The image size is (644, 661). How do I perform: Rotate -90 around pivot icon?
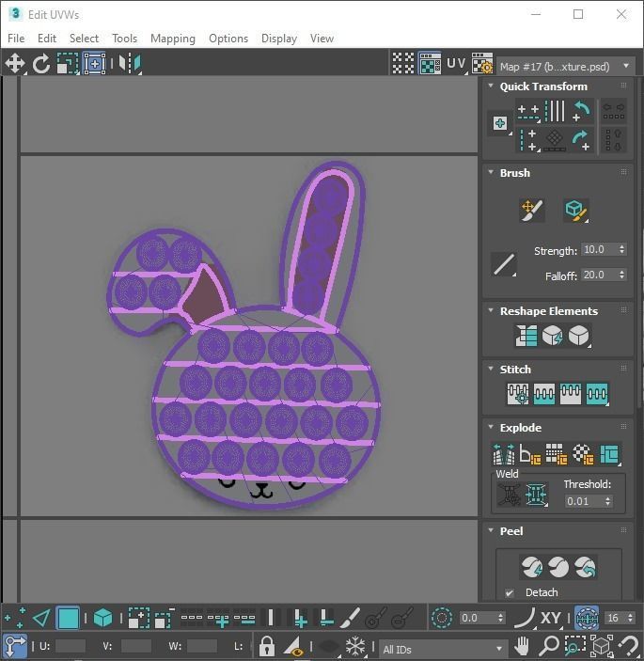point(582,111)
